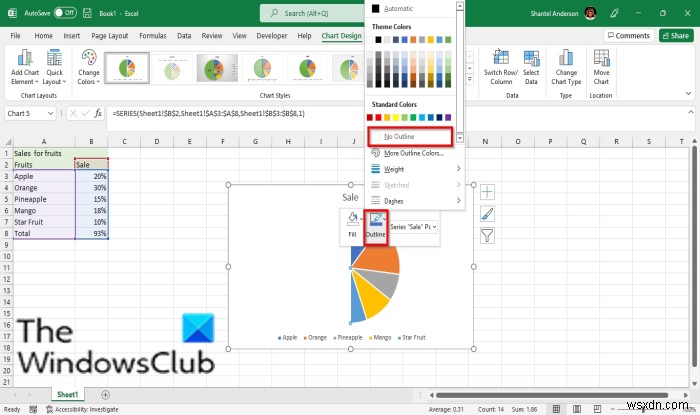Image resolution: width=700 pixels, height=415 pixels.
Task: Click cell A3 Apple
Action: click(44, 176)
